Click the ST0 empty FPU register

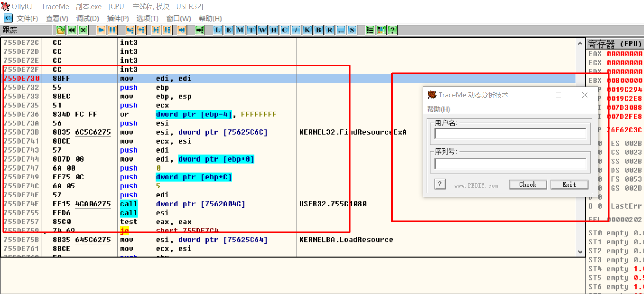(615, 233)
